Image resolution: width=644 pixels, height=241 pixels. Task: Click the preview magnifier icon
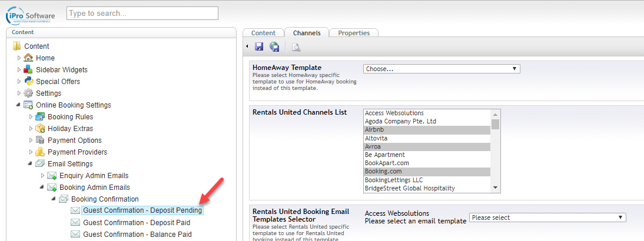[296, 47]
